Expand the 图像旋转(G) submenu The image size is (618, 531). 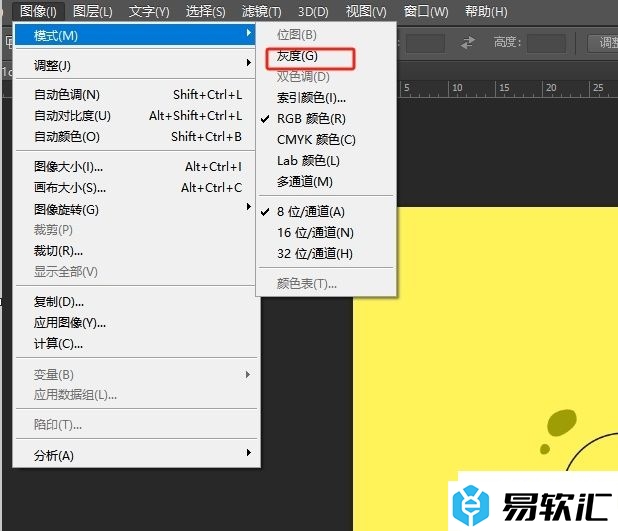135,209
